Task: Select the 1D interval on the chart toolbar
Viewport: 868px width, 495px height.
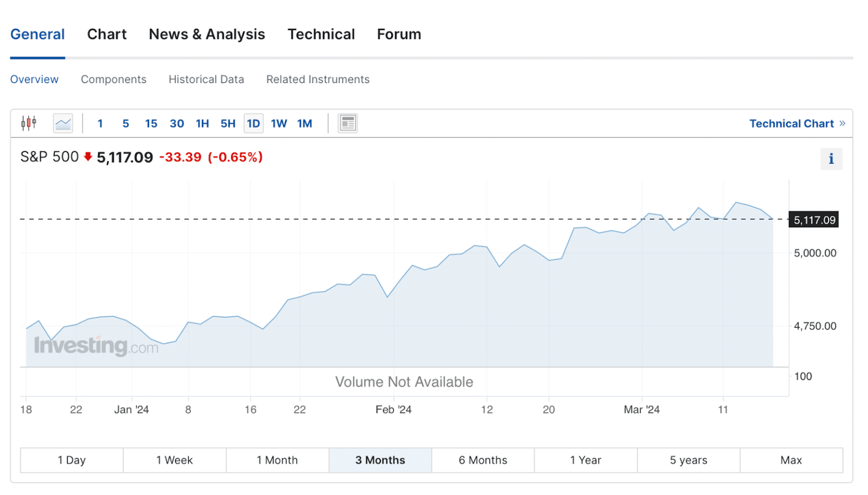Action: click(253, 123)
